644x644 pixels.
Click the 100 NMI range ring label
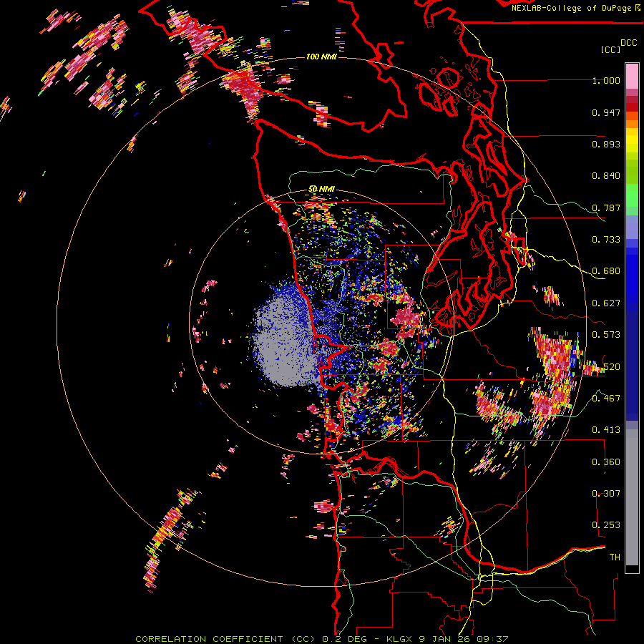pos(321,57)
